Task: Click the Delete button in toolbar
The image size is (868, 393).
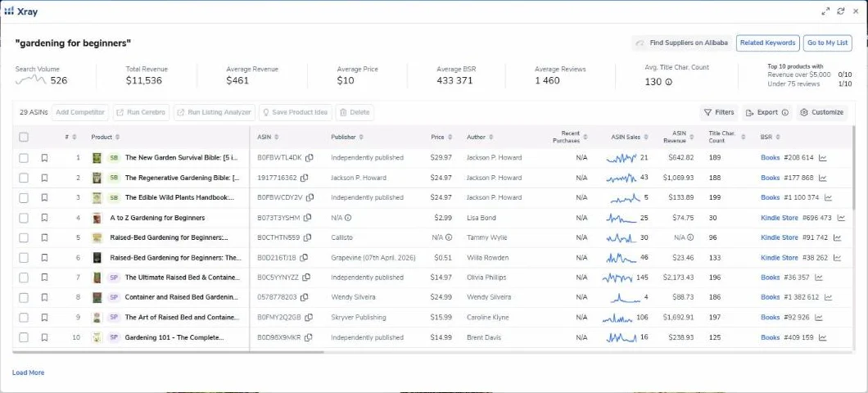Action: (355, 112)
